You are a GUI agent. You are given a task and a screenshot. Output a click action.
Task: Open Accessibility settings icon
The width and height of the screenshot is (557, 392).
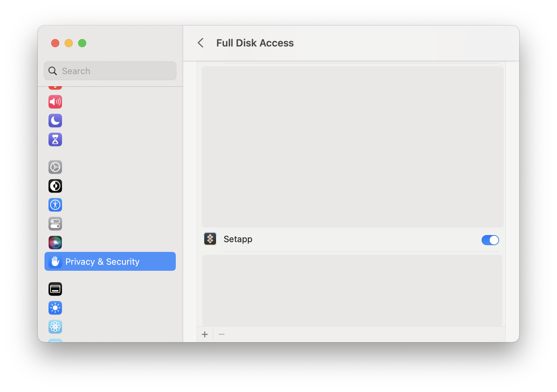(55, 205)
